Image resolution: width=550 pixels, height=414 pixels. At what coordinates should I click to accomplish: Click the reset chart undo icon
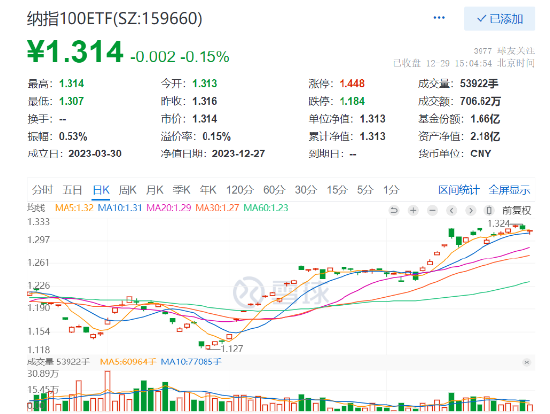tap(394, 211)
